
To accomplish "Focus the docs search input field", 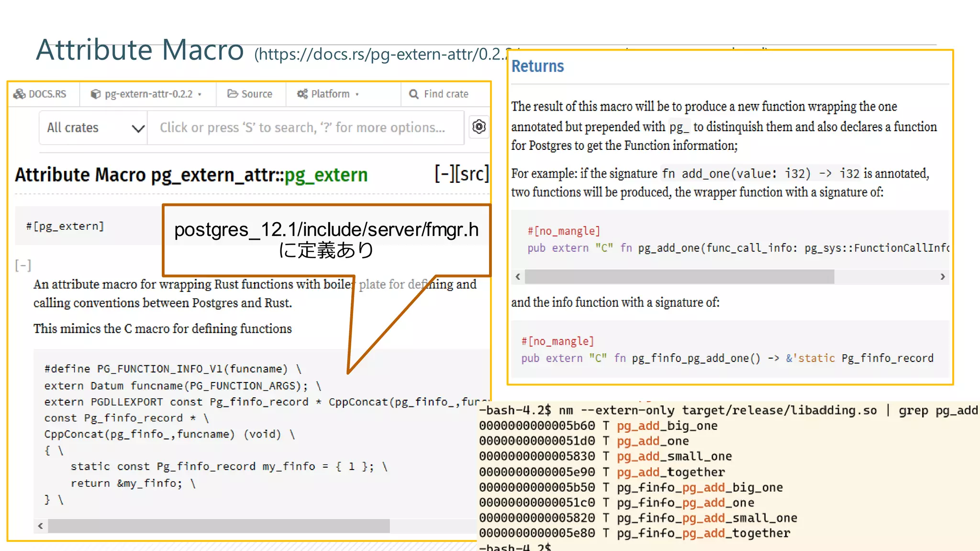I will 305,128.
